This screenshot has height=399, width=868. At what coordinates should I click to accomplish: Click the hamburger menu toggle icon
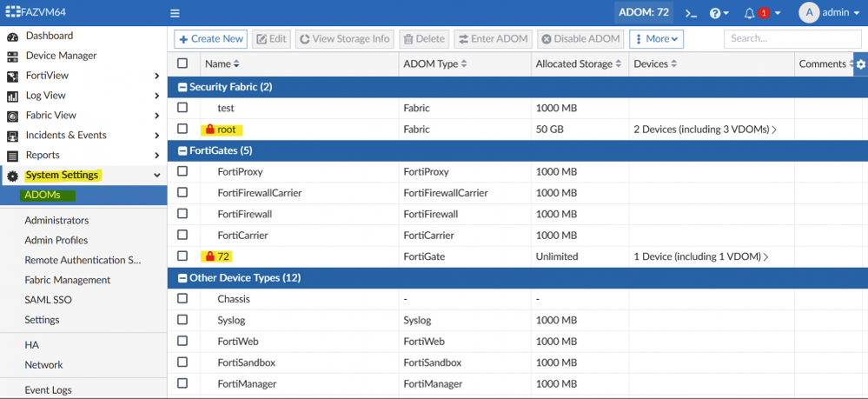tap(175, 13)
